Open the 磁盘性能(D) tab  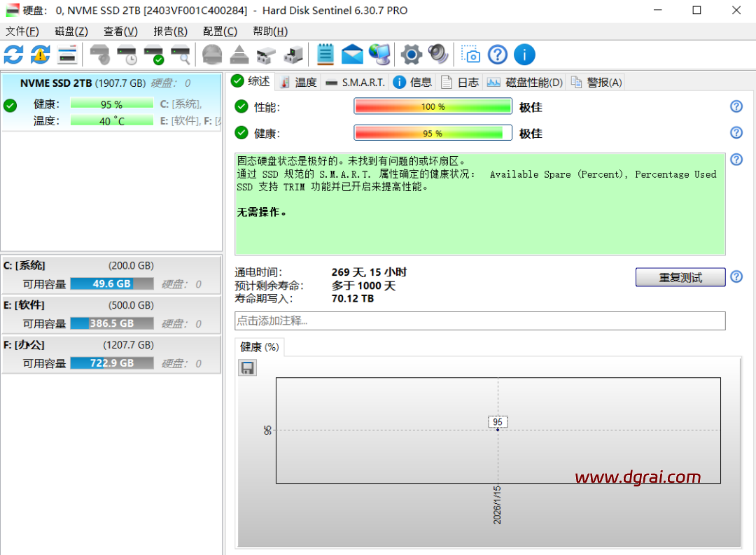[526, 83]
